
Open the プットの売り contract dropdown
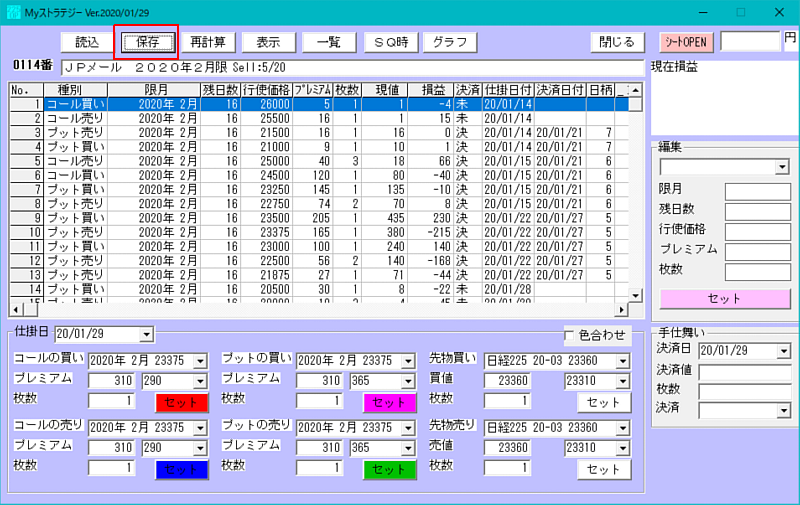tap(408, 428)
